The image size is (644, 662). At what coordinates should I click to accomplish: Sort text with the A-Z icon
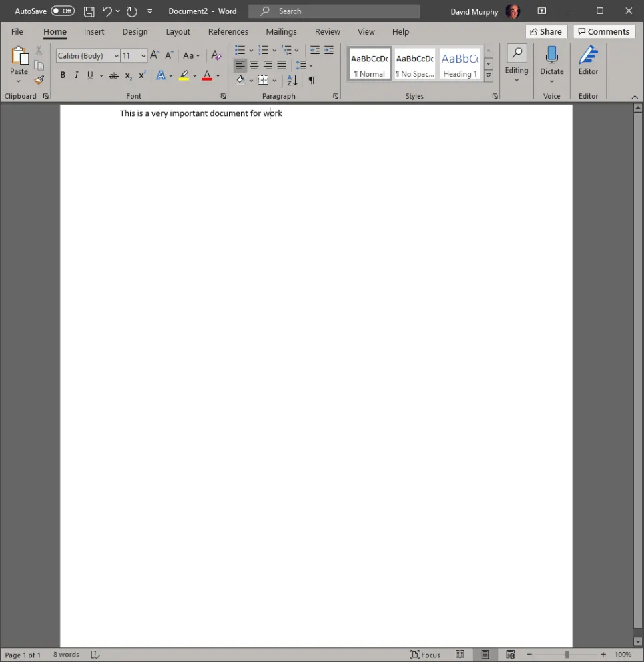pyautogui.click(x=292, y=80)
